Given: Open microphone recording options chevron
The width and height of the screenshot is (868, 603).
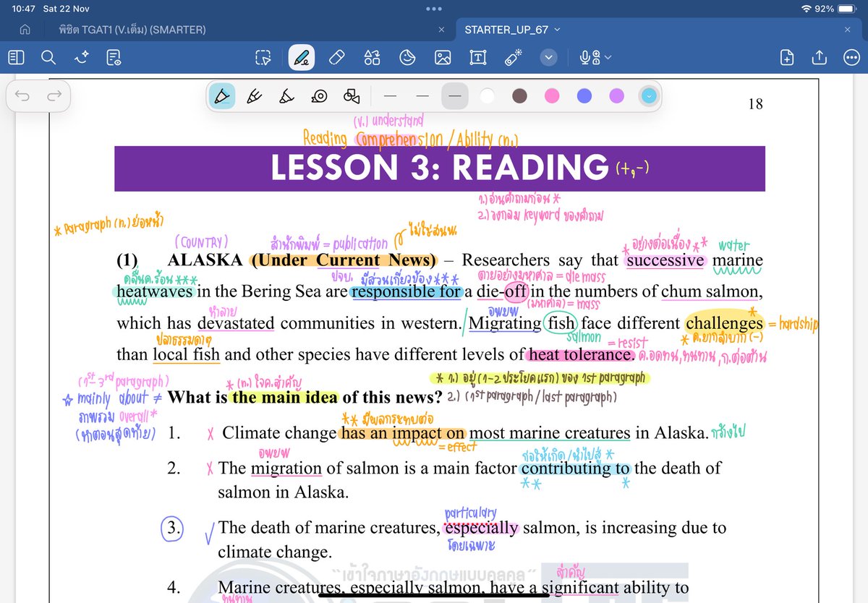Looking at the screenshot, I should coord(608,57).
